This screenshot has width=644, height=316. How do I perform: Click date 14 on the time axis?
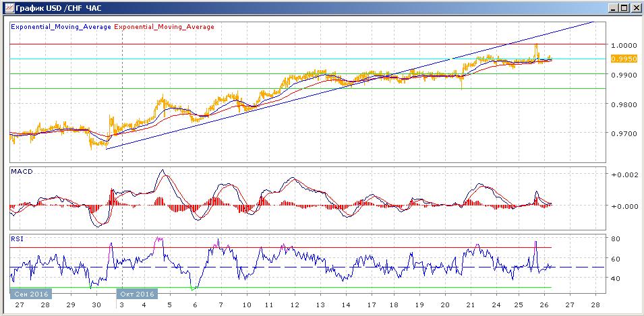pos(345,306)
